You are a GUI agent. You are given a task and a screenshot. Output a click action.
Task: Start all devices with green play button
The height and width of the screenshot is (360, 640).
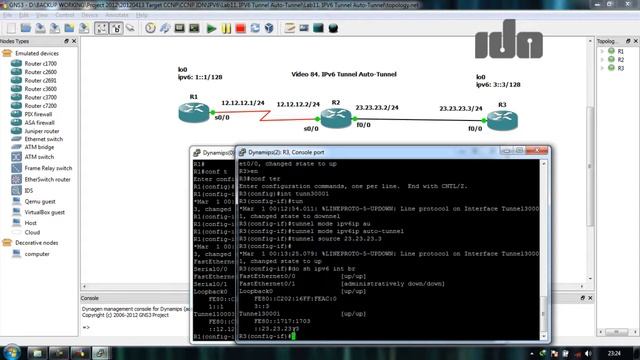point(211,28)
